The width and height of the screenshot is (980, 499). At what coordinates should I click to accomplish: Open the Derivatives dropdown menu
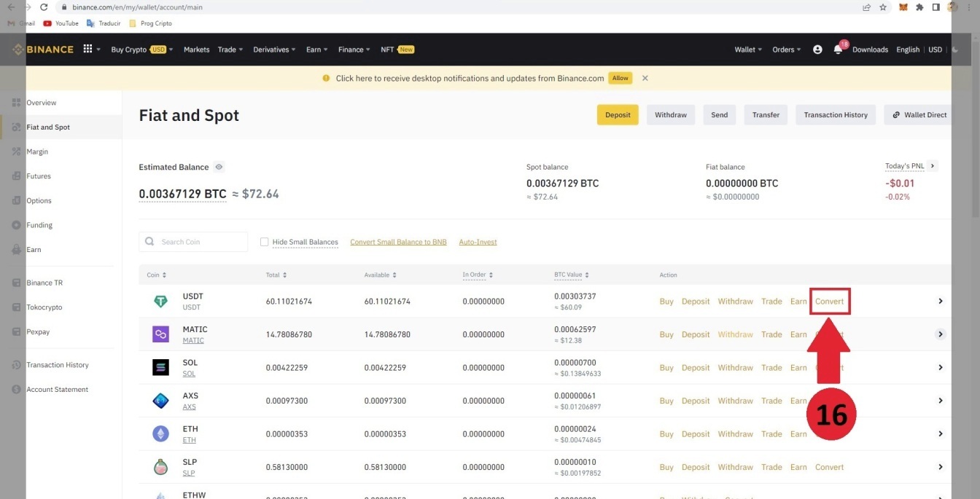pyautogui.click(x=274, y=50)
